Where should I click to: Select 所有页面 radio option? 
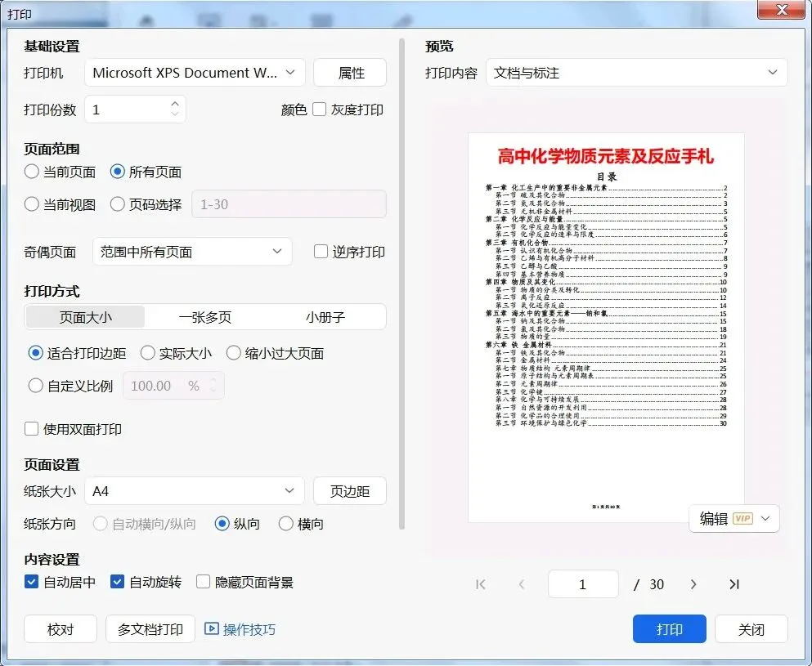118,172
